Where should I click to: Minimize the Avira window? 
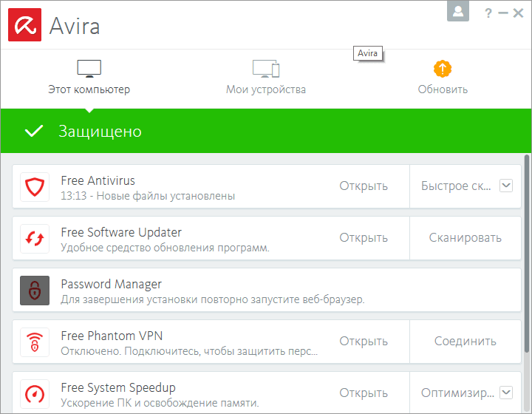(503, 13)
